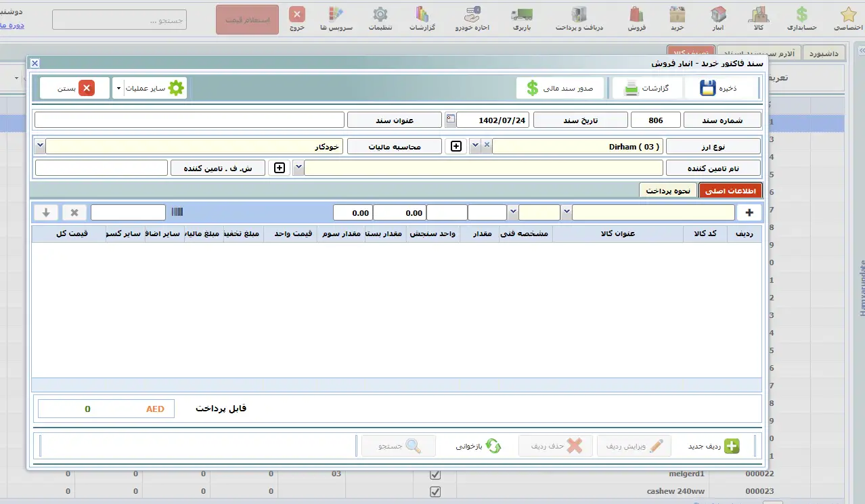Click the Save (ذخیره) floppy disk button

720,88
